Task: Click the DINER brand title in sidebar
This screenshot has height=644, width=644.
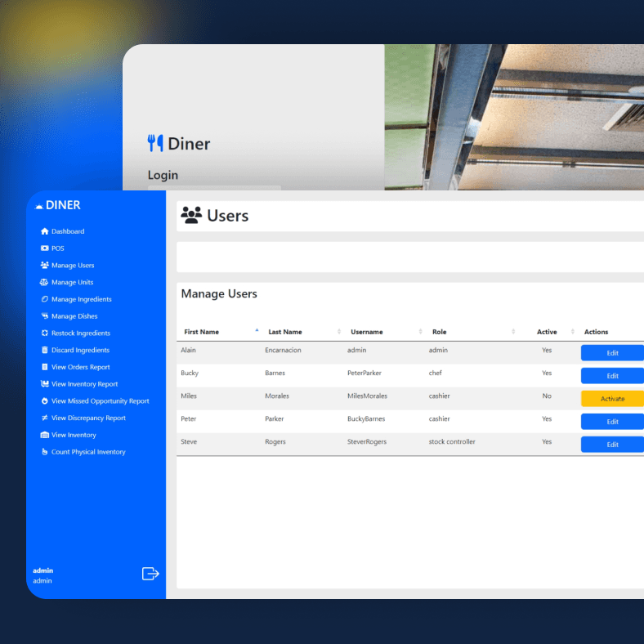Action: [63, 205]
